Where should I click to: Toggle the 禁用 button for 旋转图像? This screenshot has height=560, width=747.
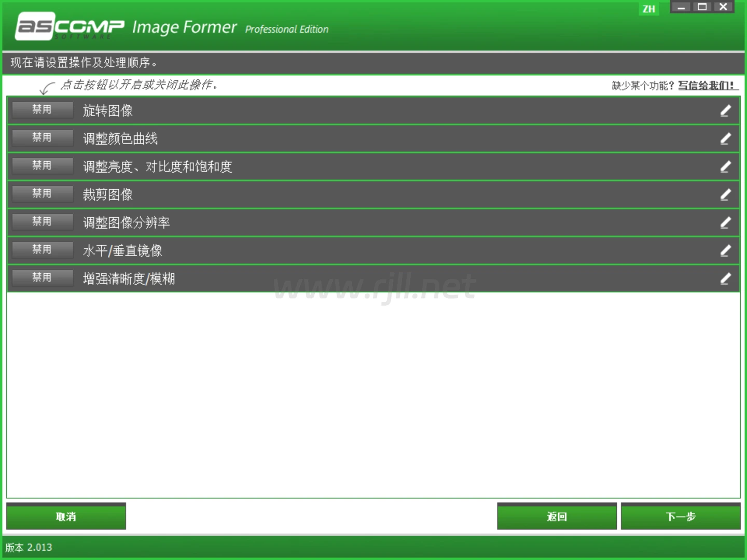click(x=42, y=109)
